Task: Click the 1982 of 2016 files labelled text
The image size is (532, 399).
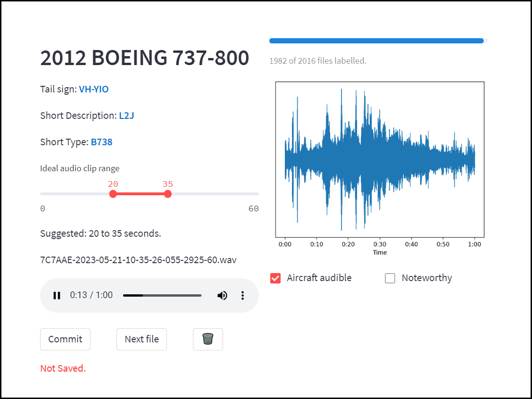Action: point(318,61)
